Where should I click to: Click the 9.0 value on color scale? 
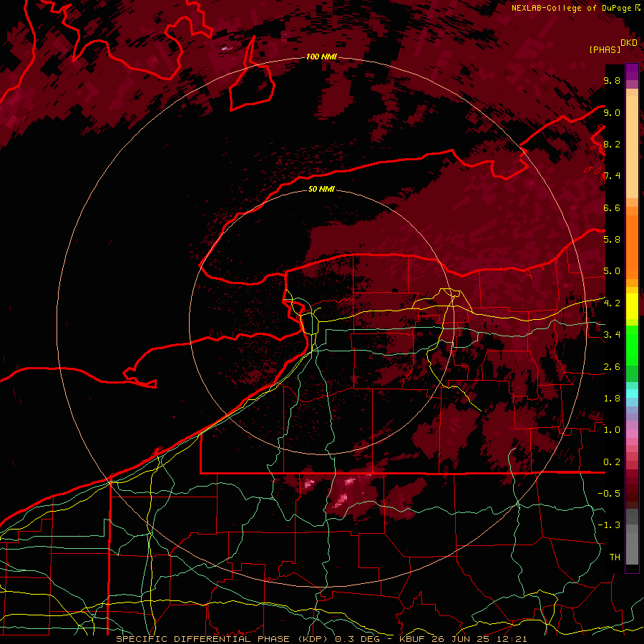pyautogui.click(x=612, y=112)
